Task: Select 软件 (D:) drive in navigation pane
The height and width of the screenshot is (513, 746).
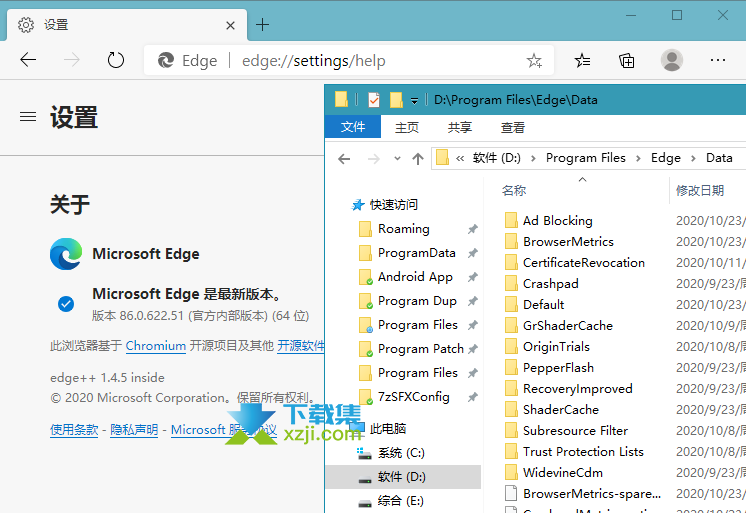Action: 402,477
